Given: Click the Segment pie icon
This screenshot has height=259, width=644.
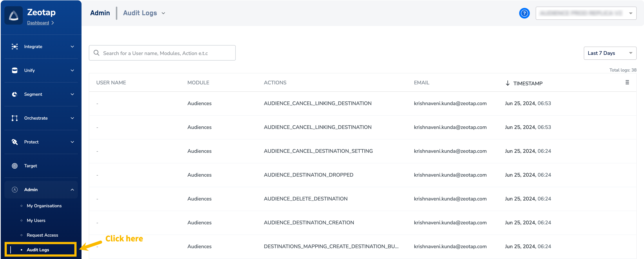Looking at the screenshot, I should coord(15,94).
